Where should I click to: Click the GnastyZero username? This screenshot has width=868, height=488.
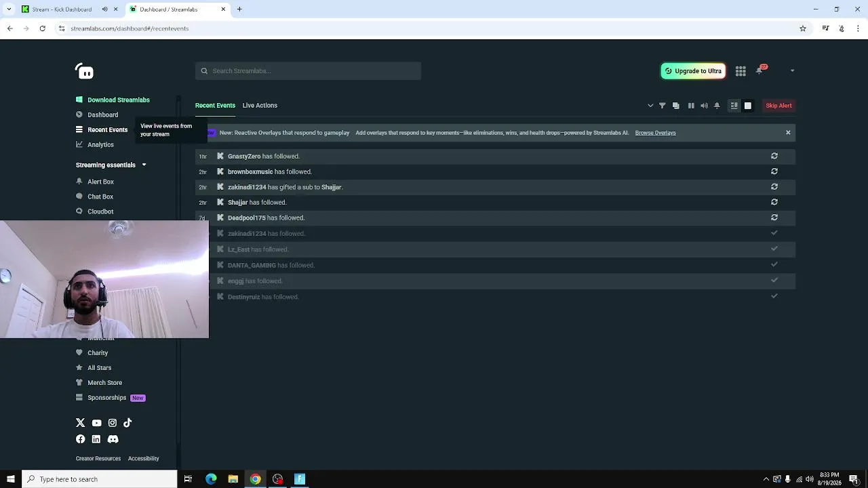(244, 157)
